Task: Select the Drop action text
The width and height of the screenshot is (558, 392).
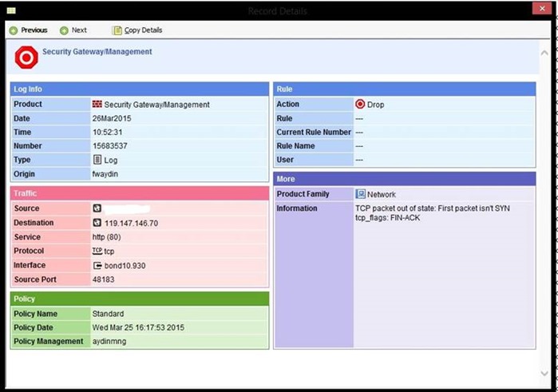Action: point(375,105)
